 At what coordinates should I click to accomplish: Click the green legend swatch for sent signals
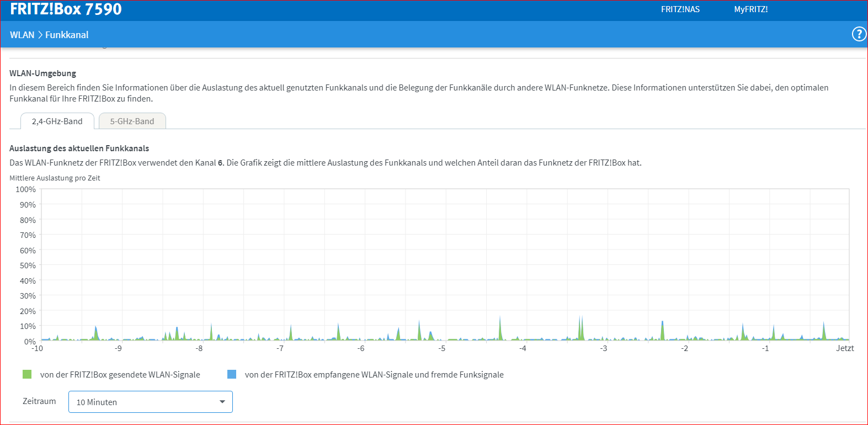[27, 374]
